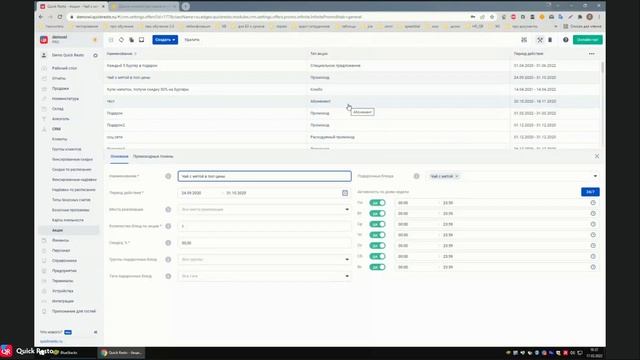
Task: Select the table row named Подарок2
Action: click(x=353, y=125)
